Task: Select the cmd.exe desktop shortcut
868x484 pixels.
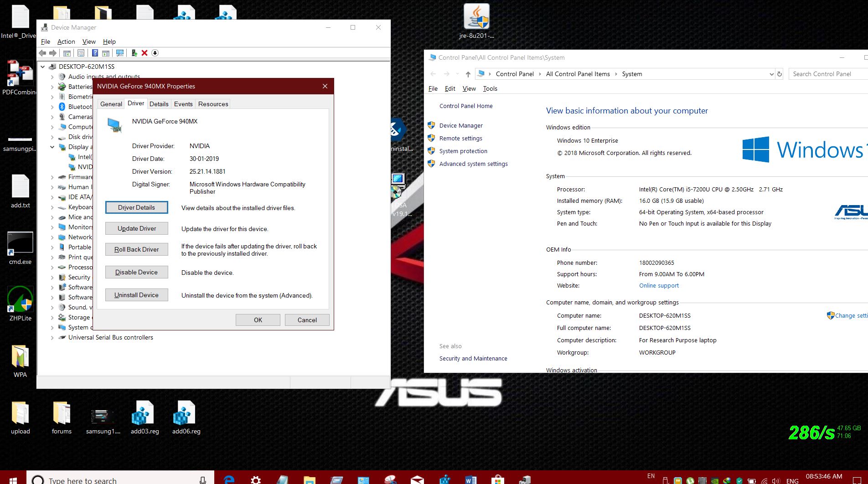Action: click(x=21, y=248)
